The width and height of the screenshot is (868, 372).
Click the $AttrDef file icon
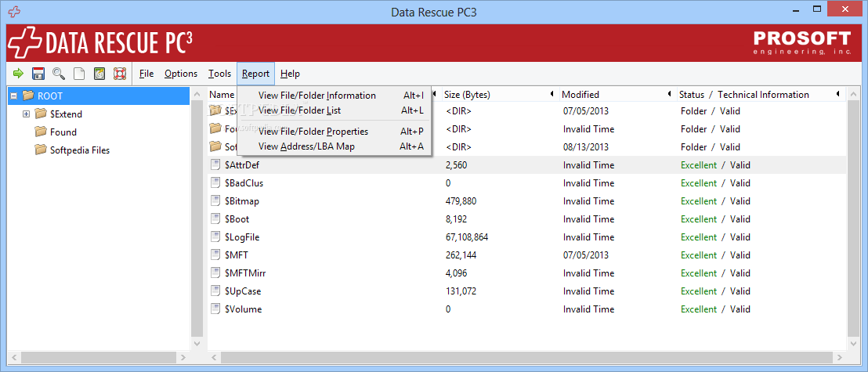pos(215,164)
